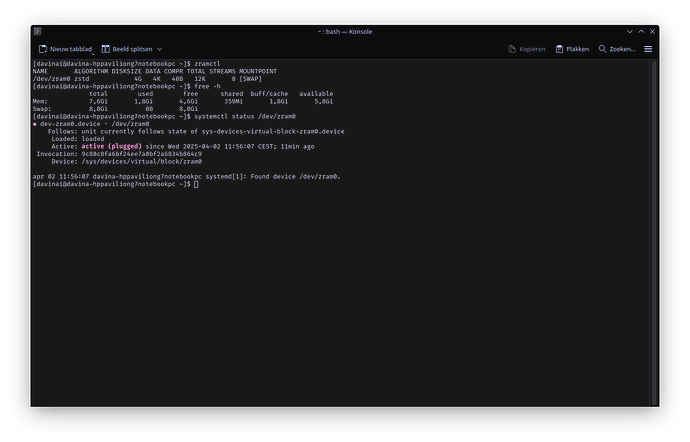The image size is (690, 442).
Task: Click the 'free -h' command line
Action: click(206, 87)
